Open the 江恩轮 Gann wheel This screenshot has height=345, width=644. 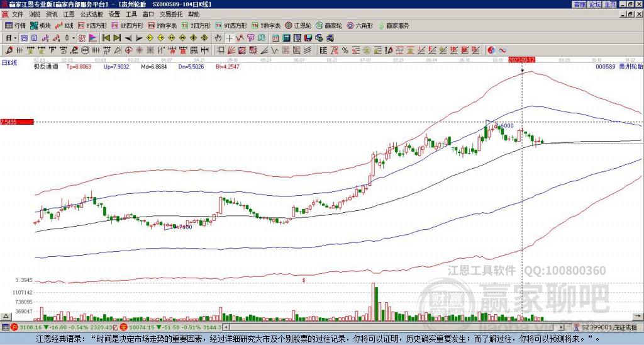(x=298, y=25)
